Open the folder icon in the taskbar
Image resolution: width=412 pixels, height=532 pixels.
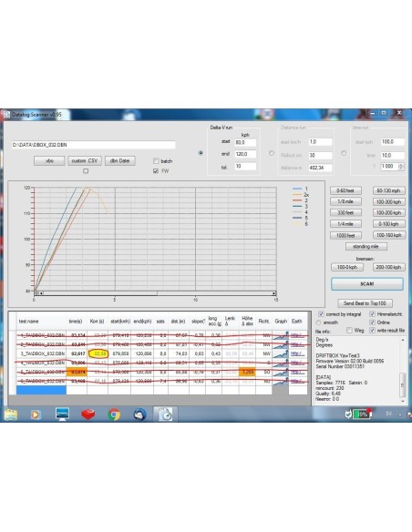11,414
